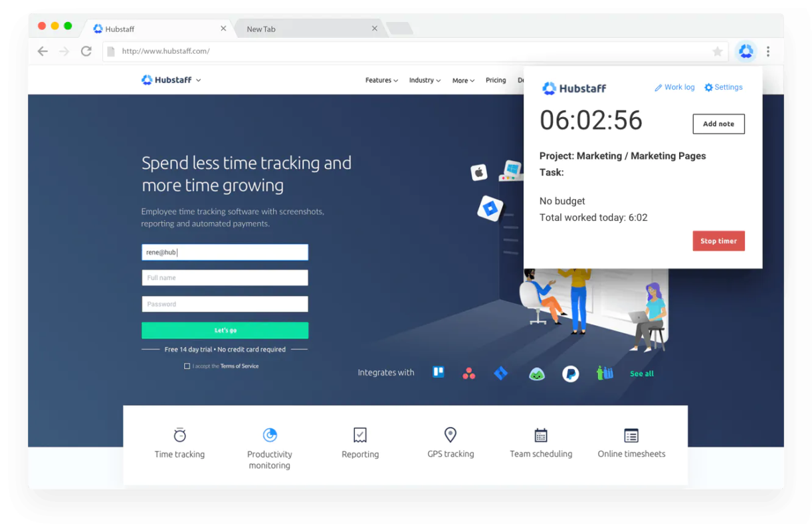812x532 pixels.
Task: Click the Trello integration icon
Action: point(439,372)
